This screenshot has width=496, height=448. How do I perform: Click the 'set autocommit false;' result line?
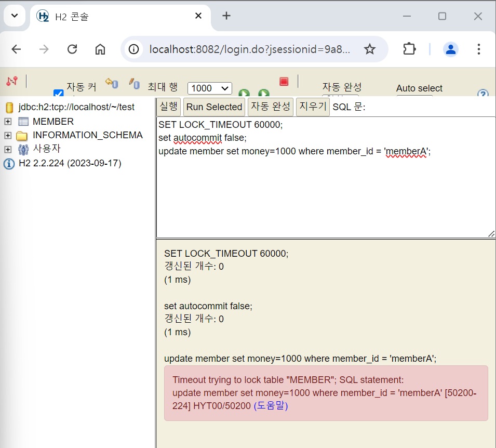[208, 306]
